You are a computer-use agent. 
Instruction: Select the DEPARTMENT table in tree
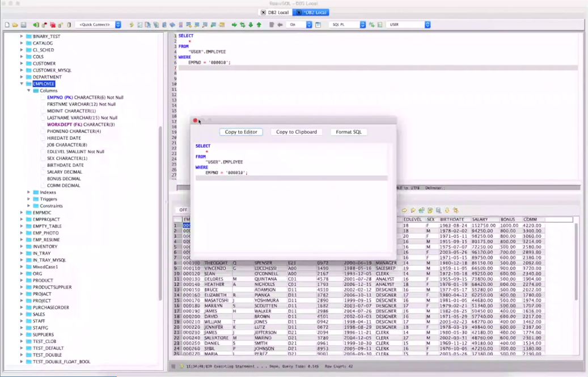(x=47, y=77)
